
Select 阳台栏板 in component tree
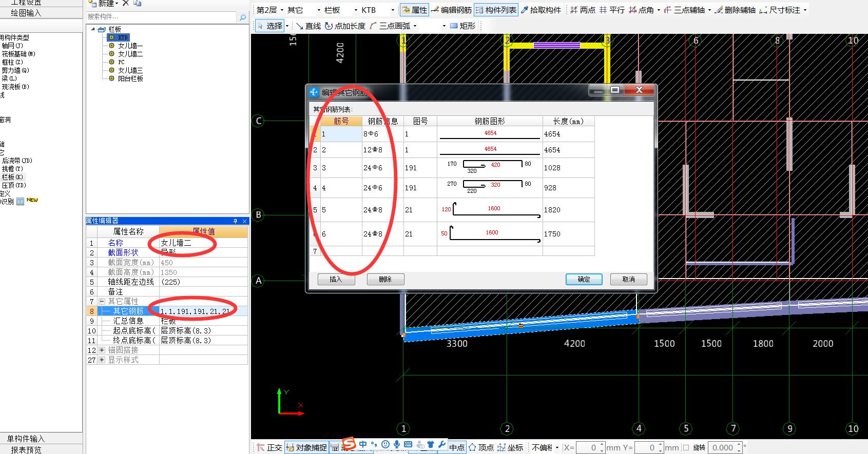[x=130, y=78]
